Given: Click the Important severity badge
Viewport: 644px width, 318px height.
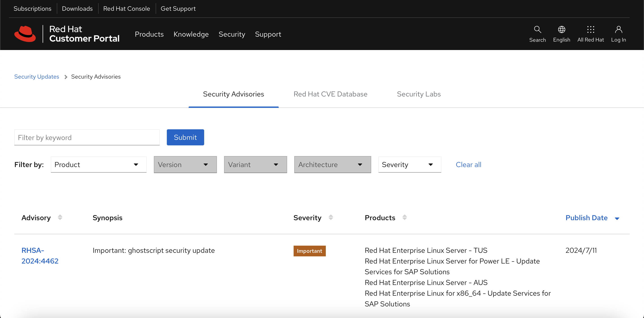Looking at the screenshot, I should pos(309,251).
